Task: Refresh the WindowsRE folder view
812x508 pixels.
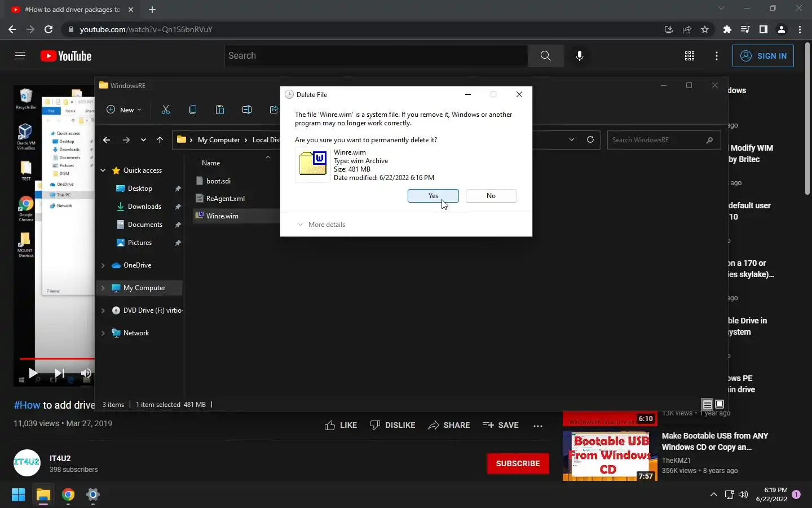Action: pyautogui.click(x=590, y=140)
